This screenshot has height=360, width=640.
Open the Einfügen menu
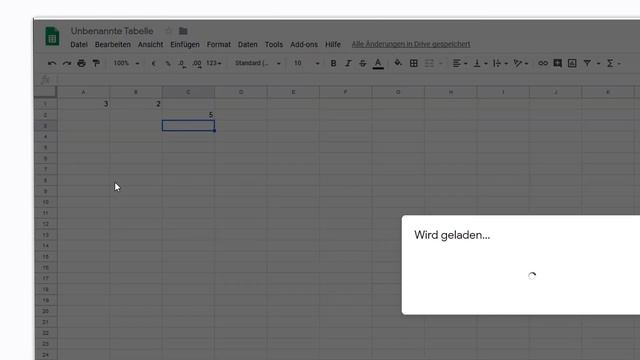click(185, 44)
